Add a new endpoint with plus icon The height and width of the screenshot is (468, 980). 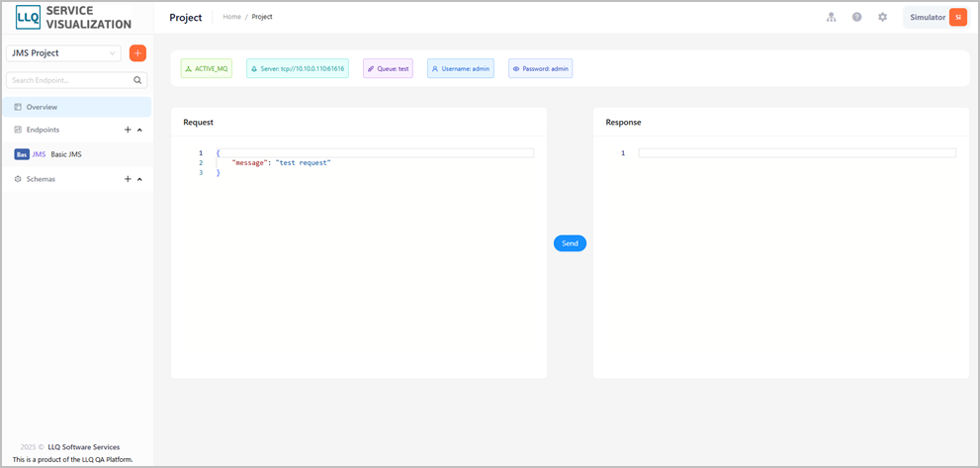click(128, 130)
